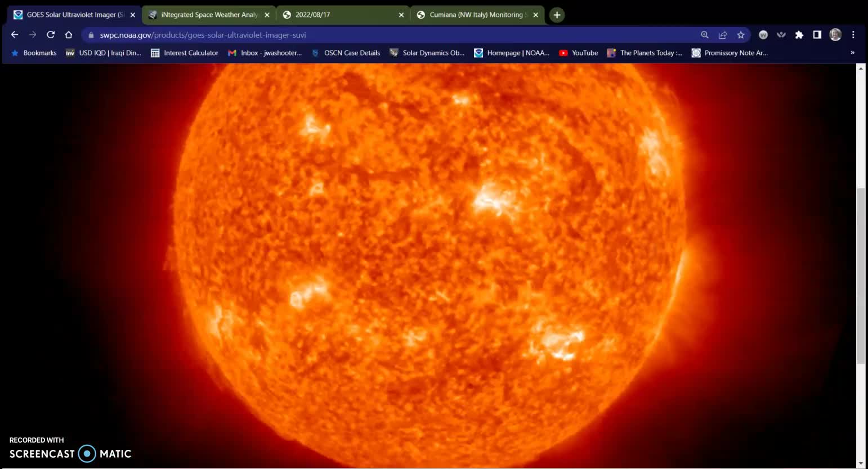Click the scrollbar up arrow
Image resolution: width=868 pixels, height=469 pixels.
click(860, 68)
